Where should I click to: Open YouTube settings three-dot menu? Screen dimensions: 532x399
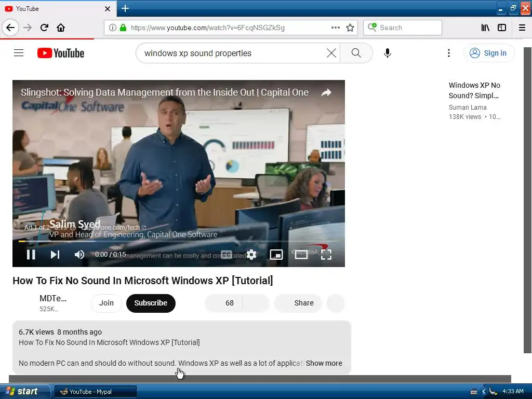449,54
